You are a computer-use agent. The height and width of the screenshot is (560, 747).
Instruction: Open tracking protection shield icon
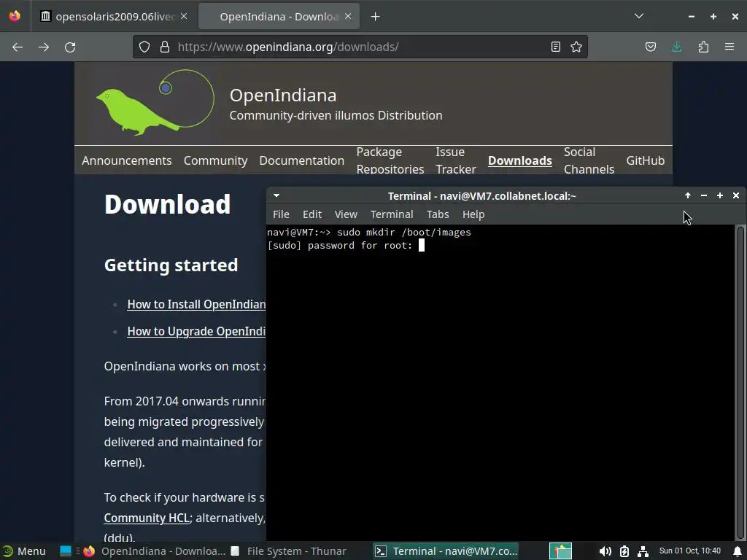pos(144,47)
